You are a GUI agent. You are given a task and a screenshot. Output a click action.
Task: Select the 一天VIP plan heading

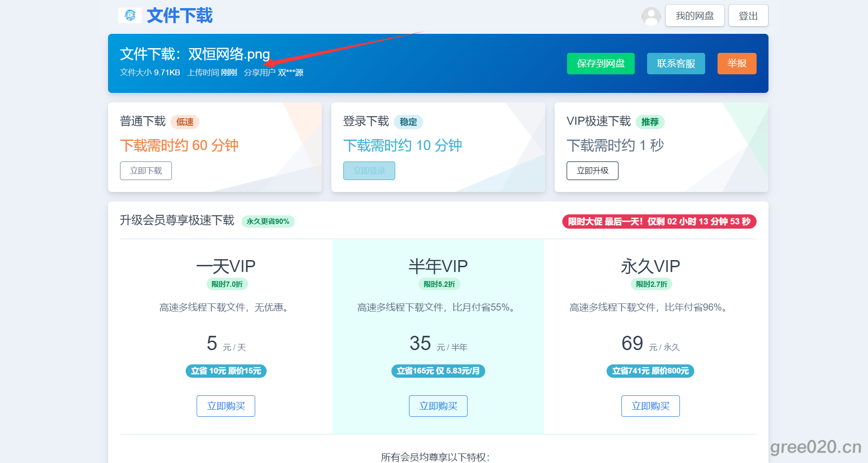pos(226,266)
